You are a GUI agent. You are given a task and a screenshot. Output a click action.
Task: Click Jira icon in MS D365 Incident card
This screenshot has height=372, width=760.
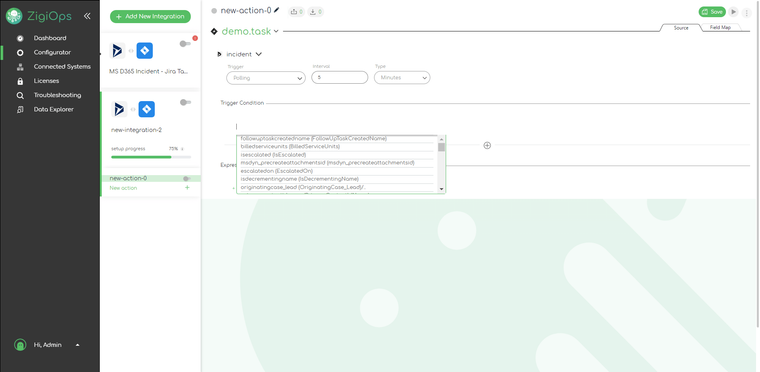[144, 50]
